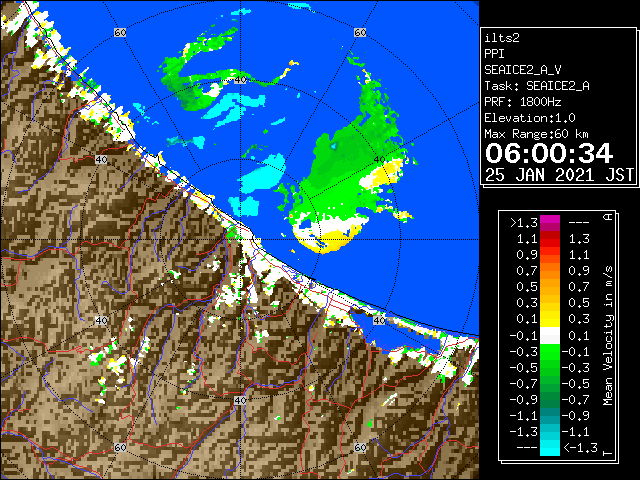Click the 06:00:34 timestamp
Screen dimensions: 640x480
[x=549, y=153]
